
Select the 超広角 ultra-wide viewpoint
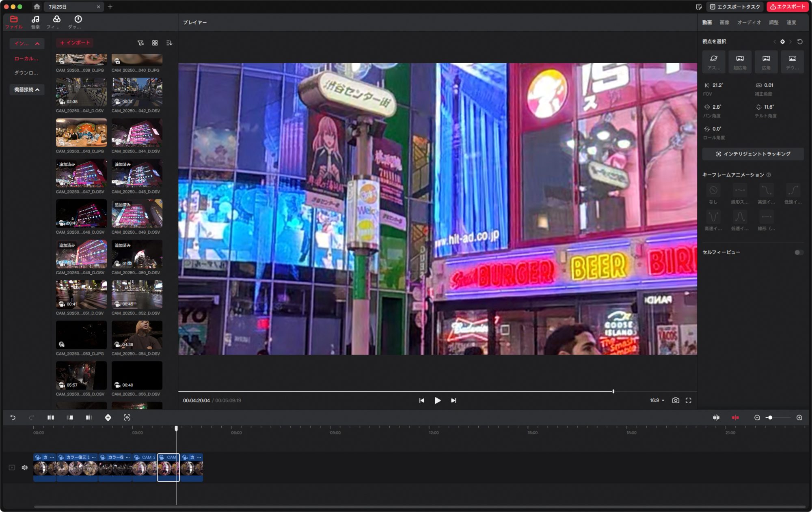coord(740,62)
